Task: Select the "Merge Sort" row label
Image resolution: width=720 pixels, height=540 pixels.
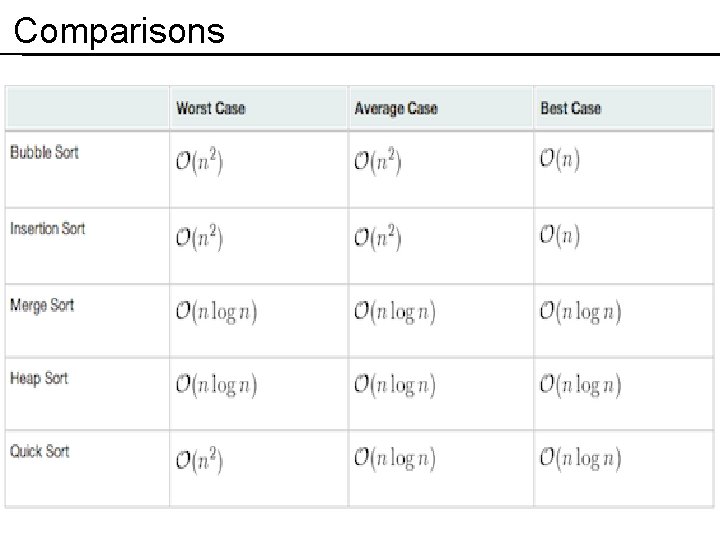Action: [x=42, y=305]
